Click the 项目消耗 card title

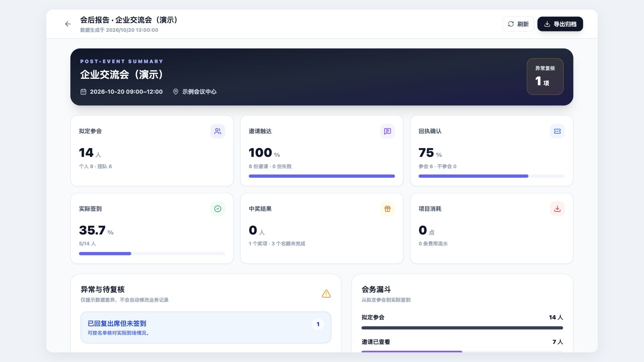click(430, 209)
